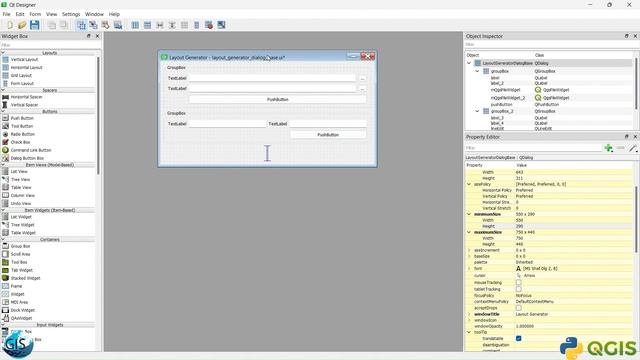640x360 pixels.
Task: Collapse the Buttons category in Widget Box
Action: (3, 111)
